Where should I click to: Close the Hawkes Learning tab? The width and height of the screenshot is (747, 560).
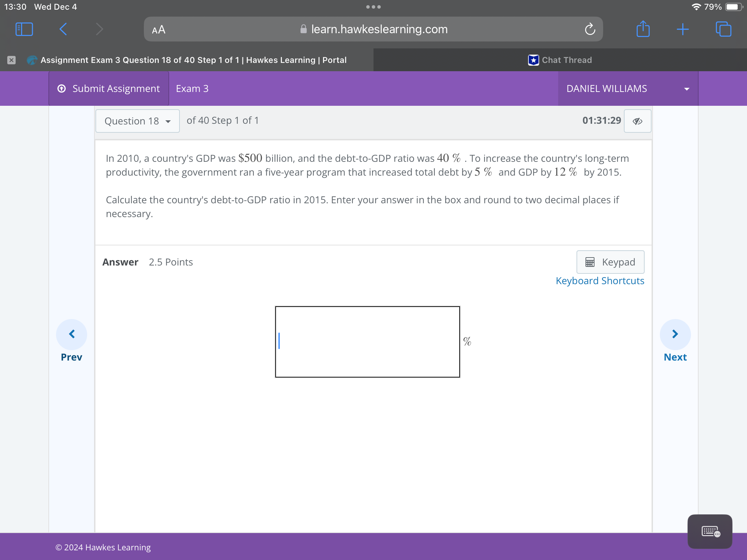point(11,60)
